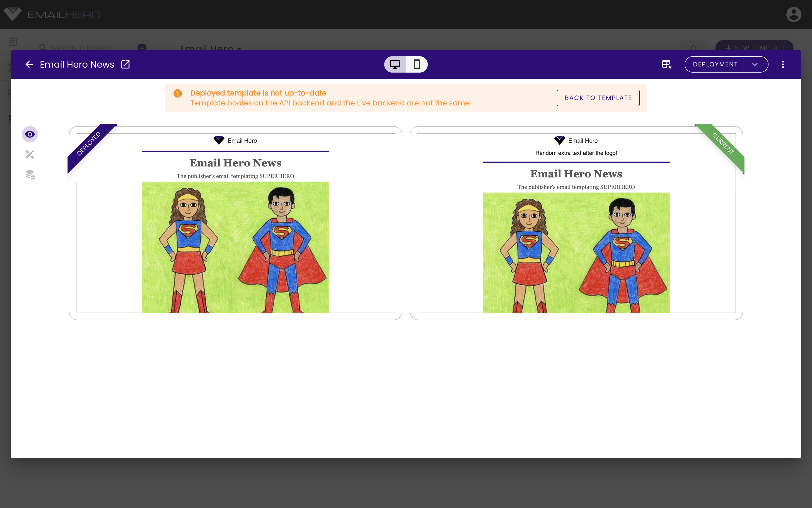The height and width of the screenshot is (508, 812).
Task: Expand the DEPLOYMENT dropdown chevron
Action: coord(755,64)
